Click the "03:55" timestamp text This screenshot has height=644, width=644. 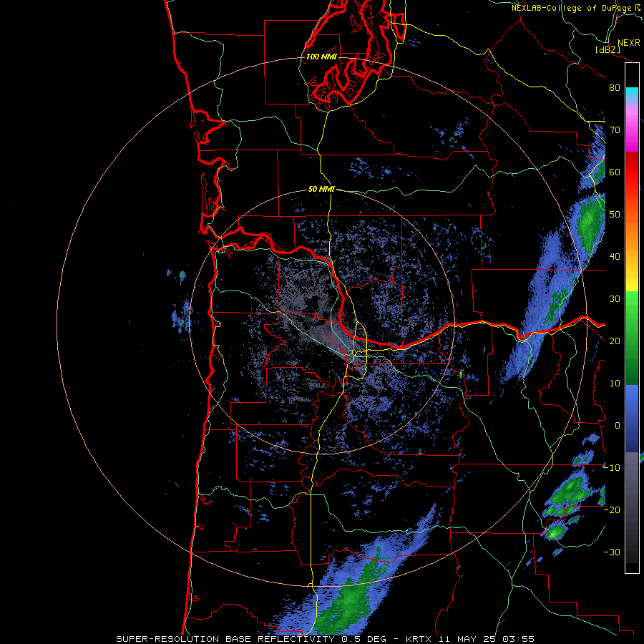tap(518, 639)
